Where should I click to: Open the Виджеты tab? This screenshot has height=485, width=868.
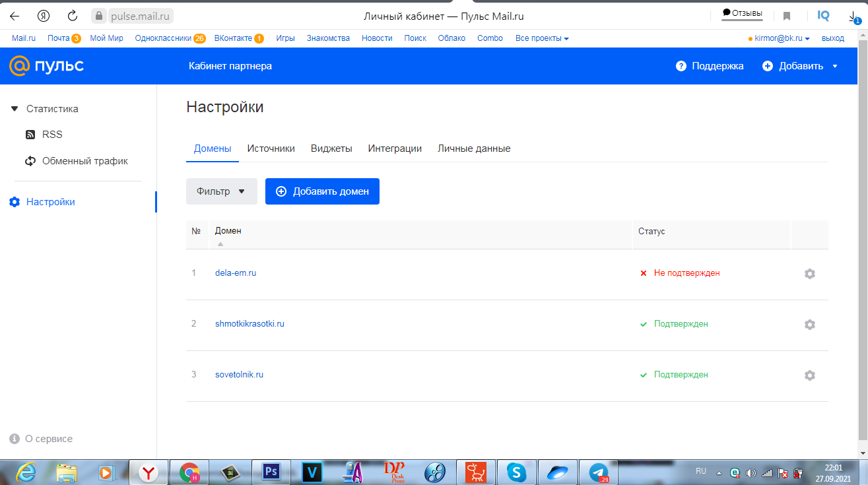(x=331, y=148)
